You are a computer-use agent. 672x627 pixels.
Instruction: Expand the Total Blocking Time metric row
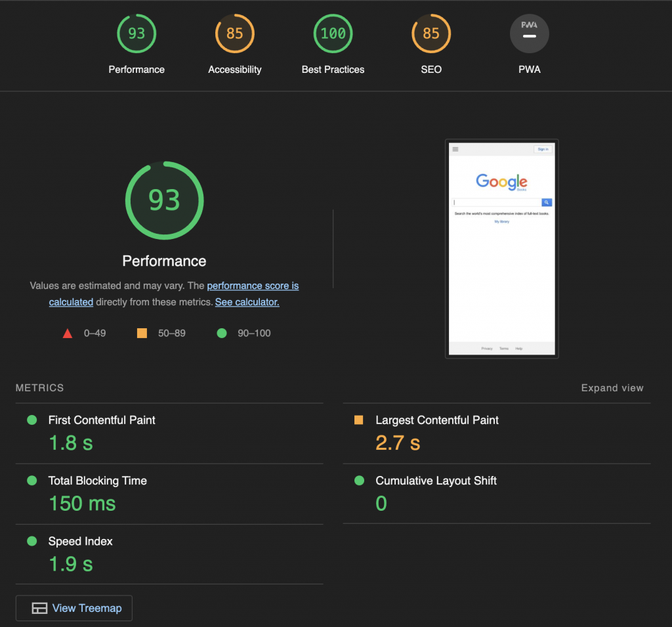pyautogui.click(x=97, y=481)
